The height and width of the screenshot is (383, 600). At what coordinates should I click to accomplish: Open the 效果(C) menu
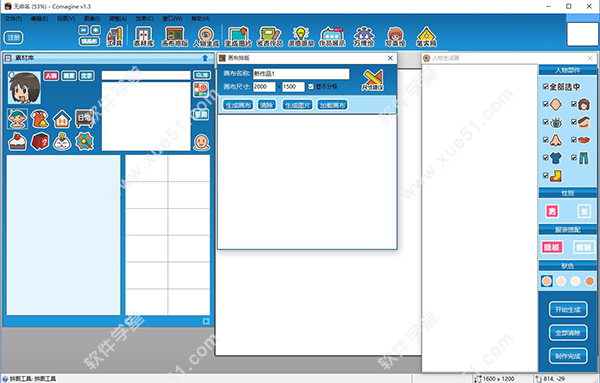[145, 18]
